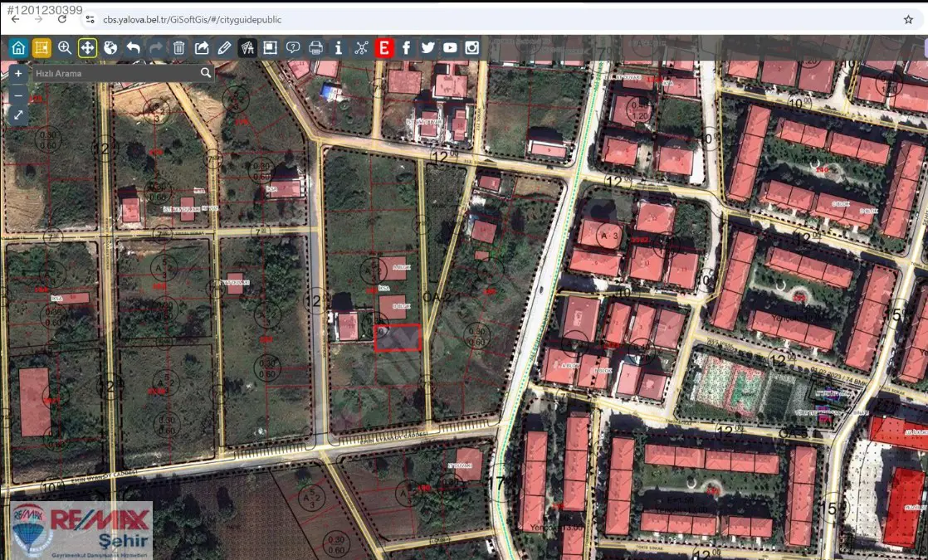Run the quick search magnifier button
The height and width of the screenshot is (560, 928).
(x=205, y=73)
